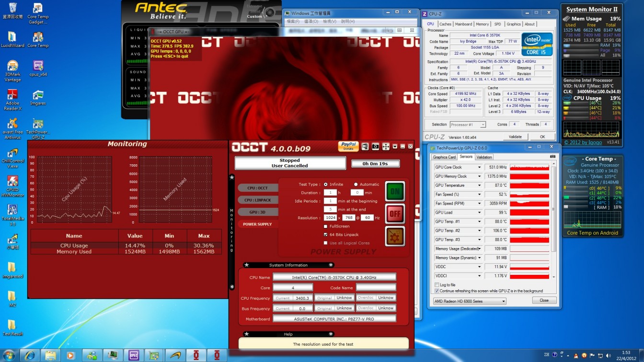Click the Validate button in CPU-Z

pos(515,136)
